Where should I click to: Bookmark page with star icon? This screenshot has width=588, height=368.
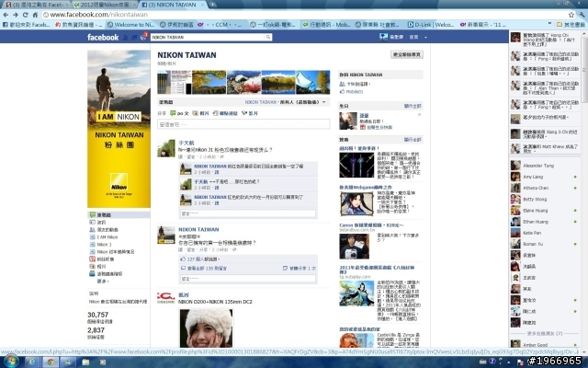[571, 15]
